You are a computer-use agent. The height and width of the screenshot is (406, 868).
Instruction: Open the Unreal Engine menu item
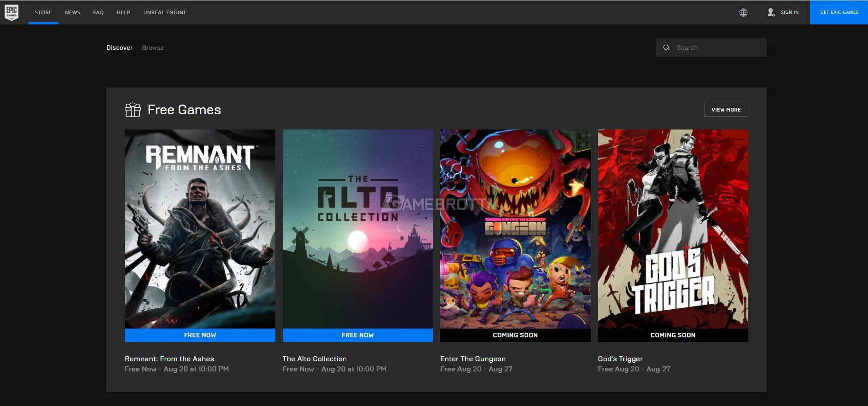pos(165,12)
